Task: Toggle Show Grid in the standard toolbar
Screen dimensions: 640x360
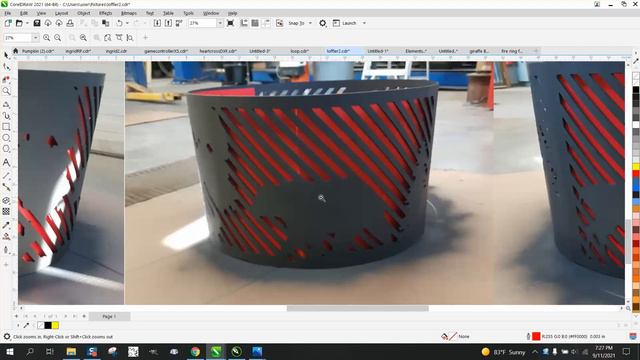Action: pos(255,23)
